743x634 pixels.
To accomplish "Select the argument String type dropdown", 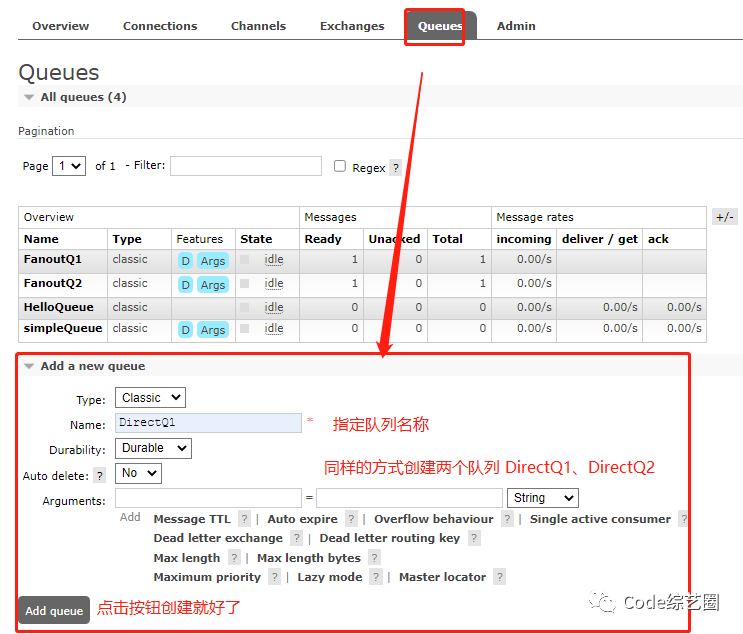I will click(543, 498).
